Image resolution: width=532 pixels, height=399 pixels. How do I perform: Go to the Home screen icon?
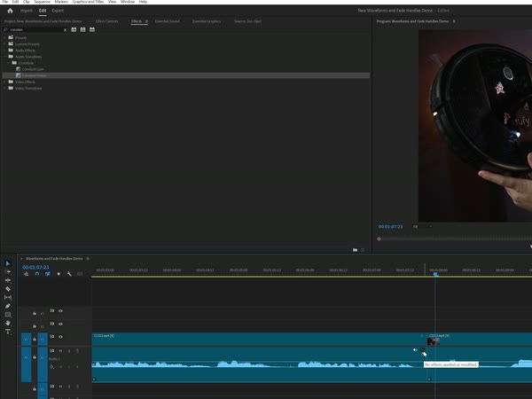(10, 11)
